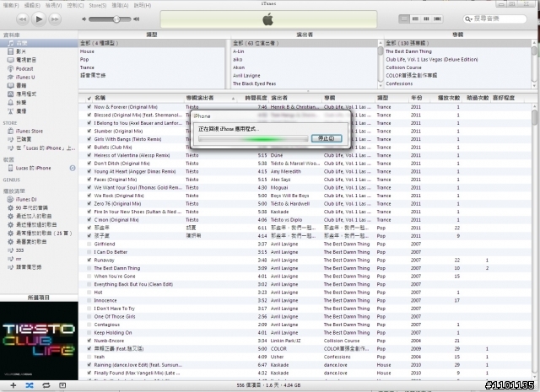Adjust the volume slider knob
The width and height of the screenshot is (540, 392).
coord(116,19)
